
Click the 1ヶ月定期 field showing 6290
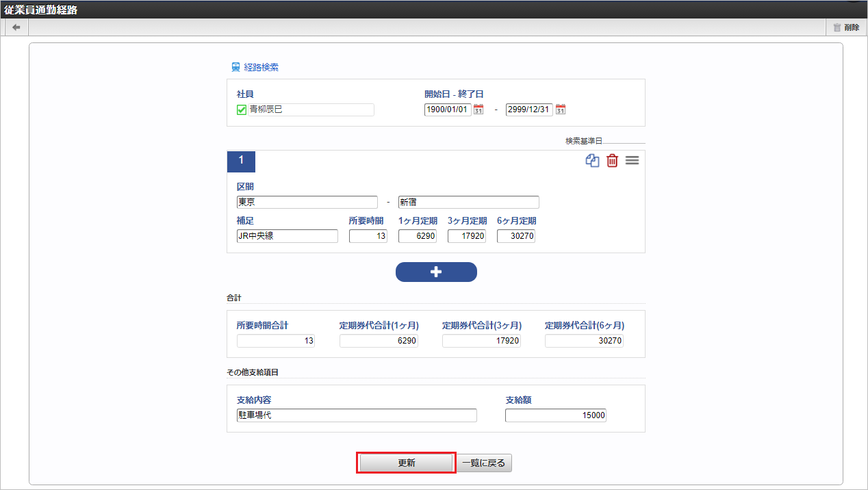[417, 236]
